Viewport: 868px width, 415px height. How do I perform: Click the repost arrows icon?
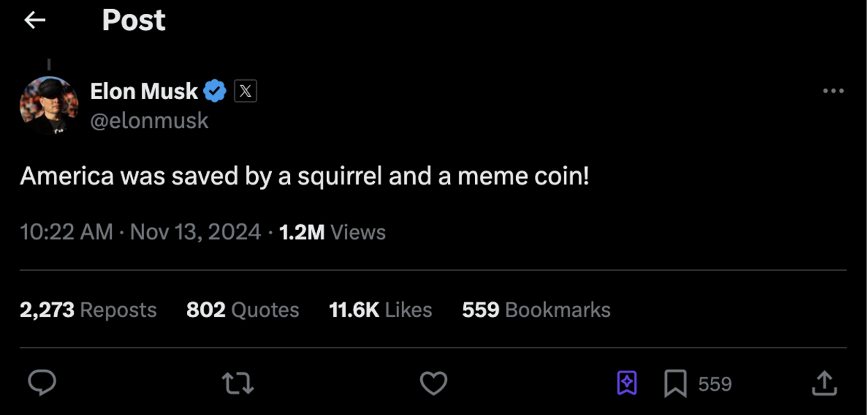237,383
